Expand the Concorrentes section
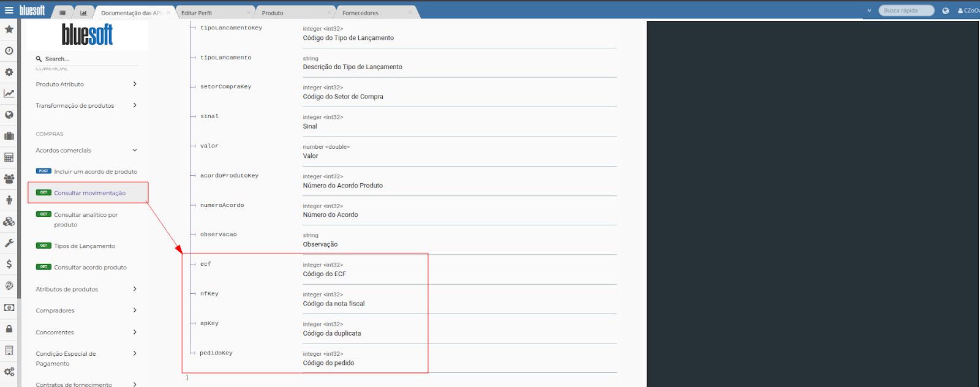Image resolution: width=980 pixels, height=387 pixels. click(86, 332)
